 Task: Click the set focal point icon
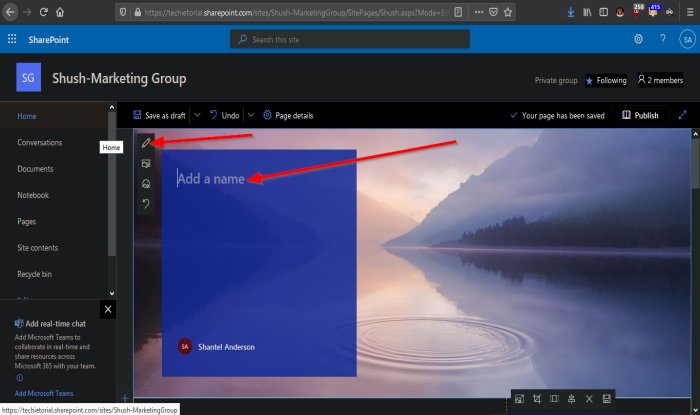pyautogui.click(x=146, y=183)
